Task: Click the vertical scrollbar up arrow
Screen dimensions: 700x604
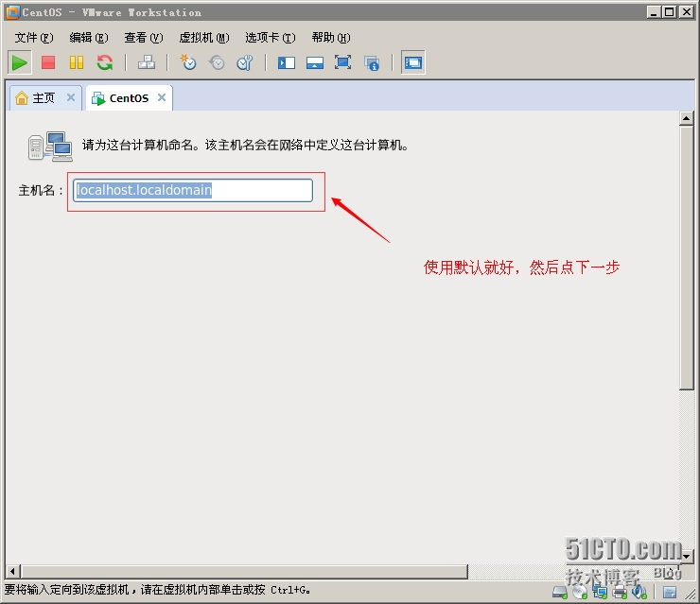Action: 686,118
